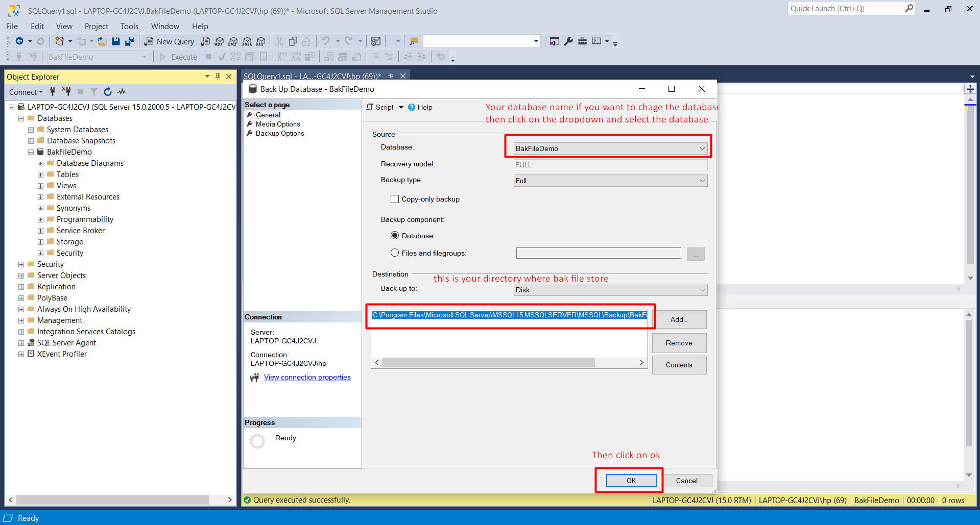Open the Back up to Disk dropdown

(610, 290)
